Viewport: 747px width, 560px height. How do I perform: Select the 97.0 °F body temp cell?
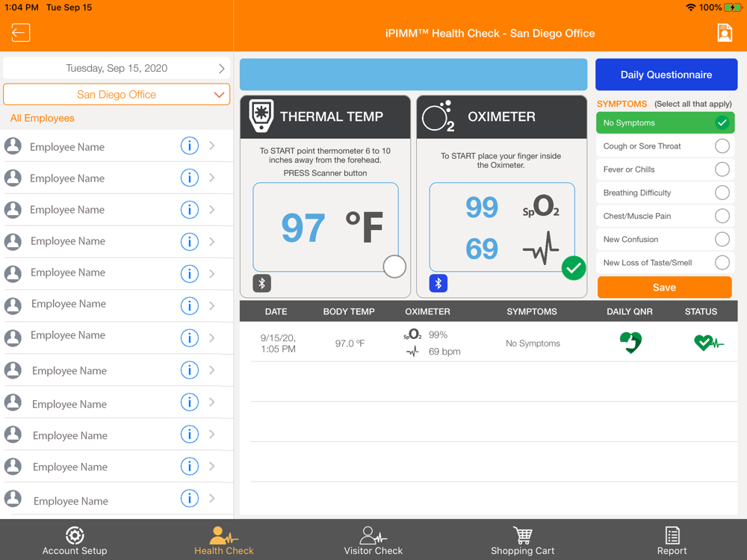350,343
